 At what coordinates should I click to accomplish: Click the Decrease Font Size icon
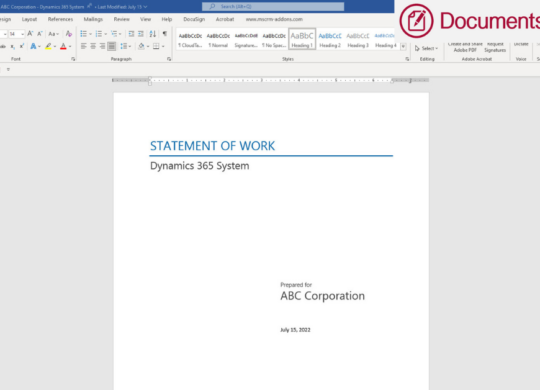click(40, 34)
